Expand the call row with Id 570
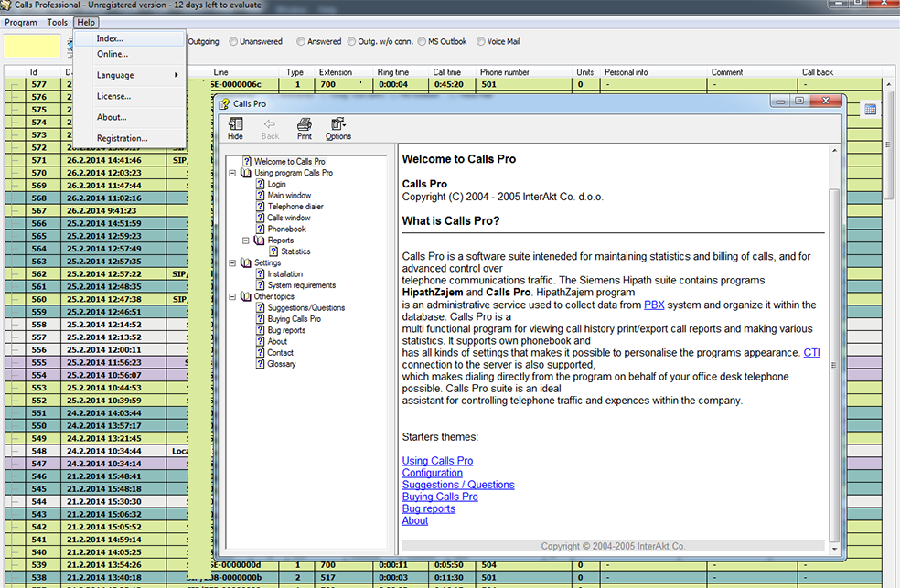 point(15,173)
